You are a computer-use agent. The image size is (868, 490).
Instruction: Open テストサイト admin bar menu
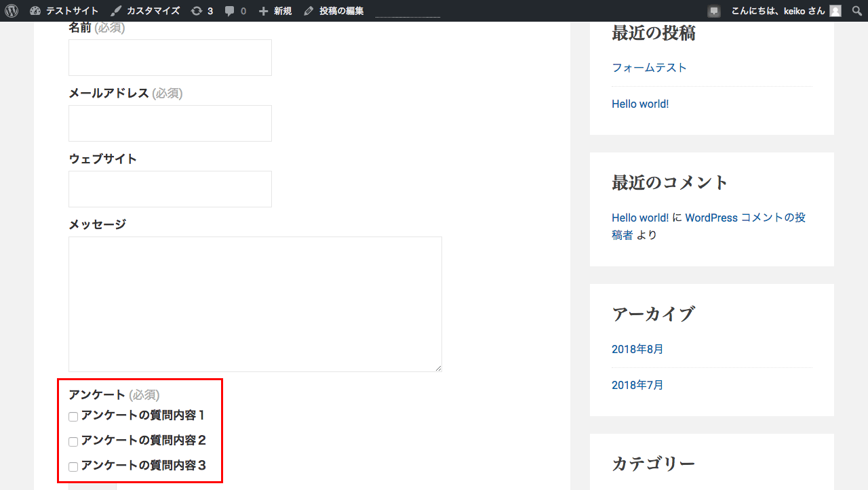72,11
